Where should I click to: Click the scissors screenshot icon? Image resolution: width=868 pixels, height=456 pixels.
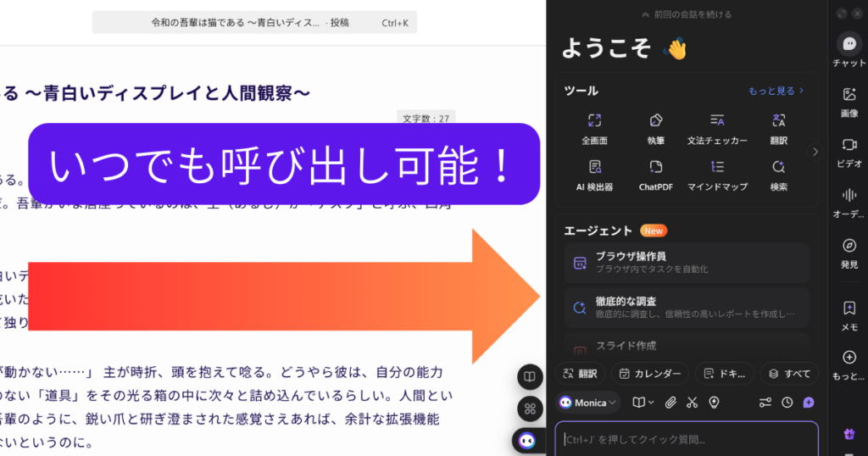692,403
